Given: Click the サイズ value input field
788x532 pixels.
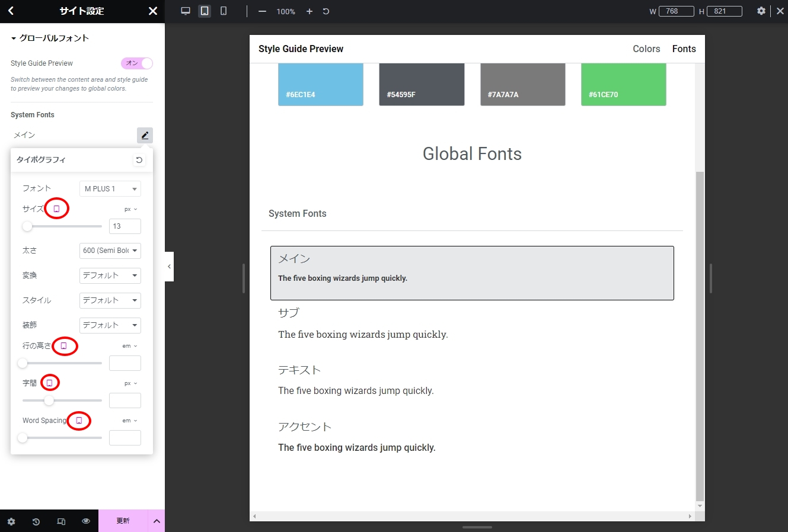Looking at the screenshot, I should (125, 226).
